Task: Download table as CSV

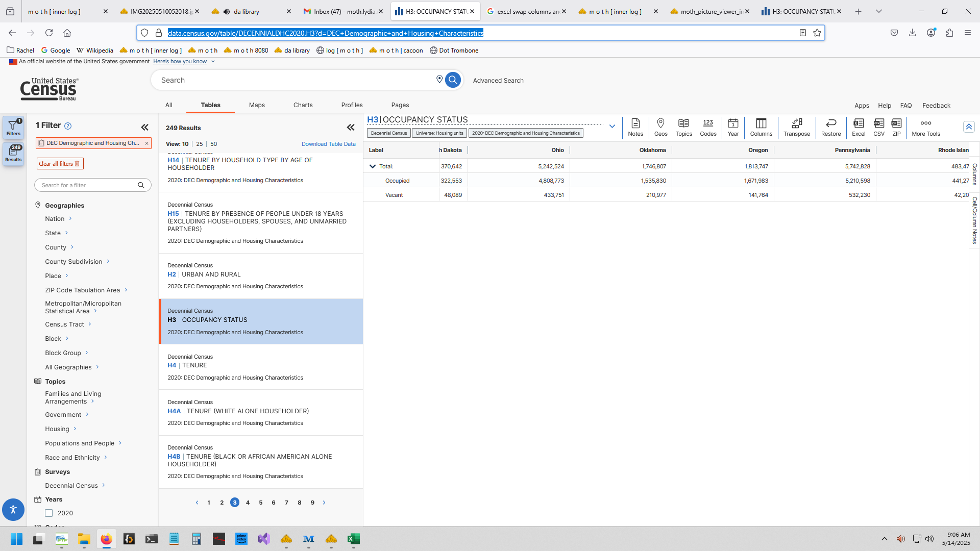Action: click(x=878, y=127)
